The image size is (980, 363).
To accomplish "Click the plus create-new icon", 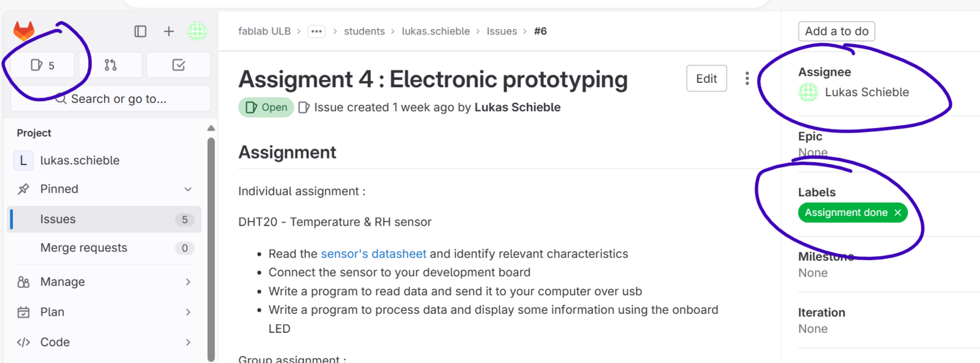I will [x=169, y=31].
